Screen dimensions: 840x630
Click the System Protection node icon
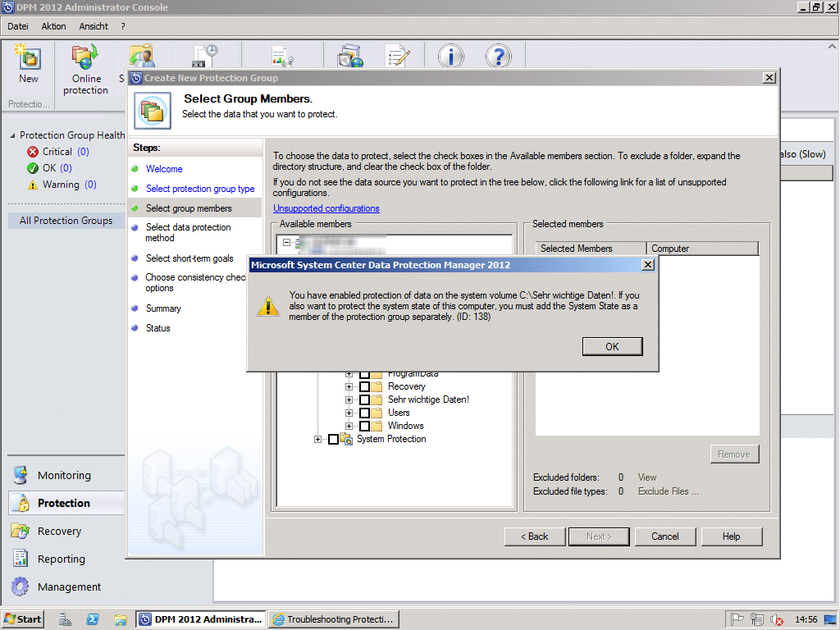point(346,440)
